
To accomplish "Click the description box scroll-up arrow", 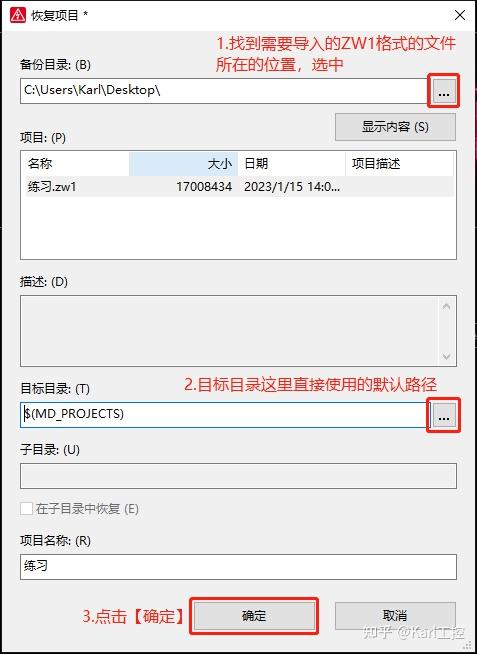I will pyautogui.click(x=447, y=307).
